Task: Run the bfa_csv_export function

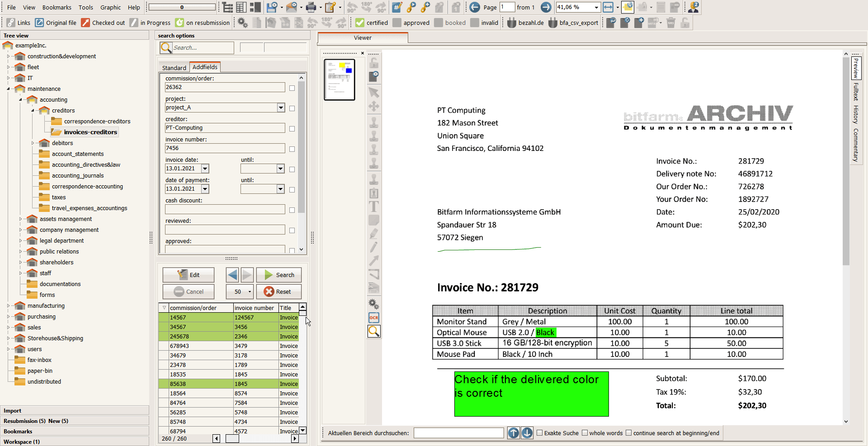Action: 573,23
